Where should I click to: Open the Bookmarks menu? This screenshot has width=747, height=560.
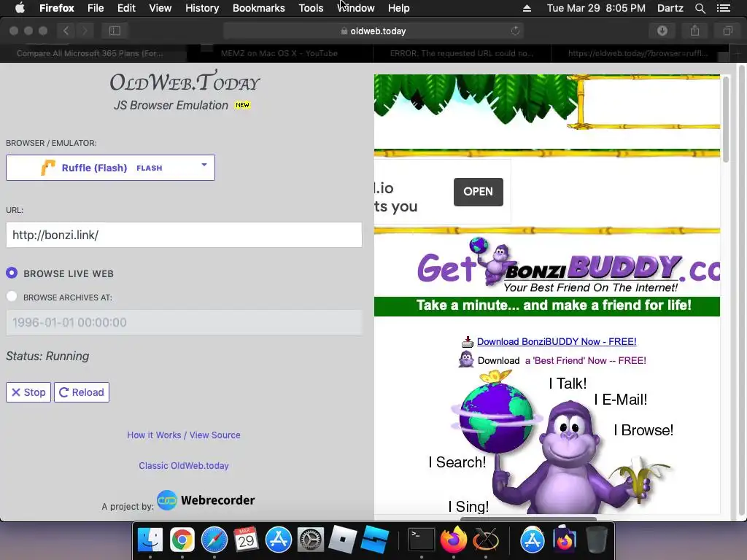pyautogui.click(x=259, y=8)
